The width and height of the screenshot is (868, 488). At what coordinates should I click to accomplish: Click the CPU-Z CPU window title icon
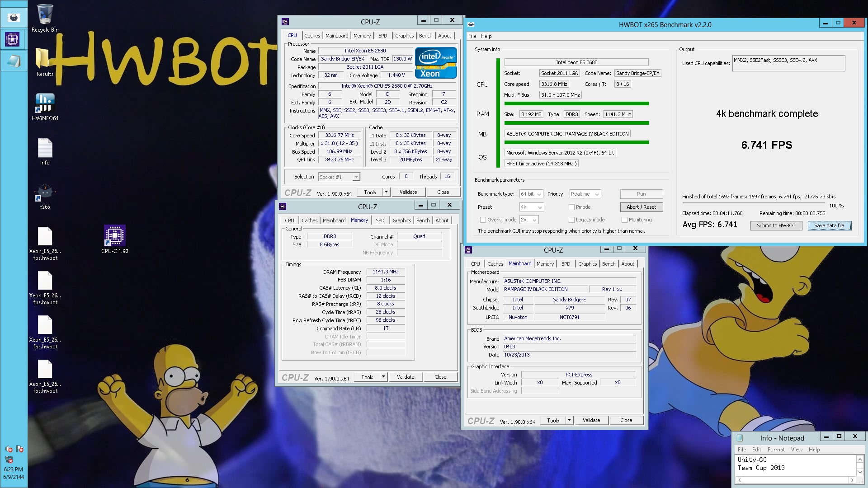click(285, 22)
